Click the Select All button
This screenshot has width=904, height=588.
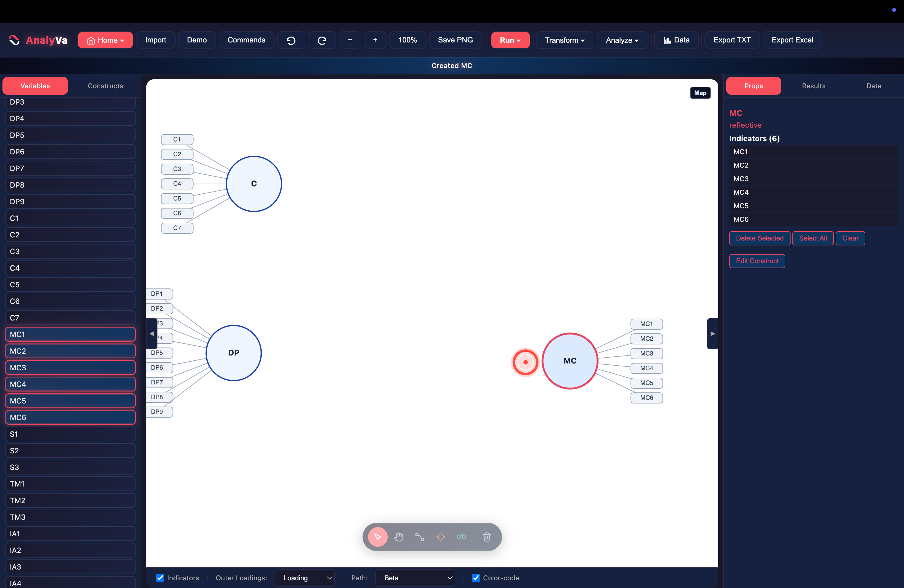point(813,238)
